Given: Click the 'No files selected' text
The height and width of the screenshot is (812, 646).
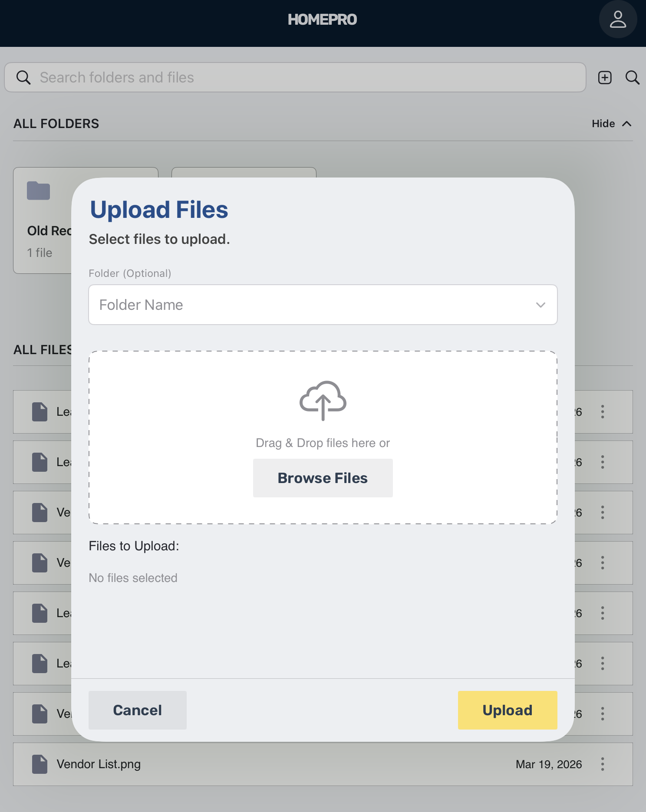Looking at the screenshot, I should pyautogui.click(x=133, y=578).
